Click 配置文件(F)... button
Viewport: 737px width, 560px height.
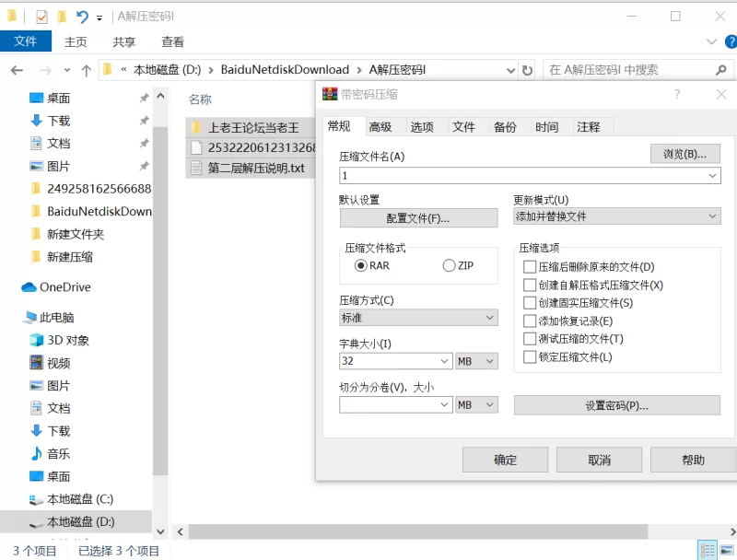coord(418,218)
